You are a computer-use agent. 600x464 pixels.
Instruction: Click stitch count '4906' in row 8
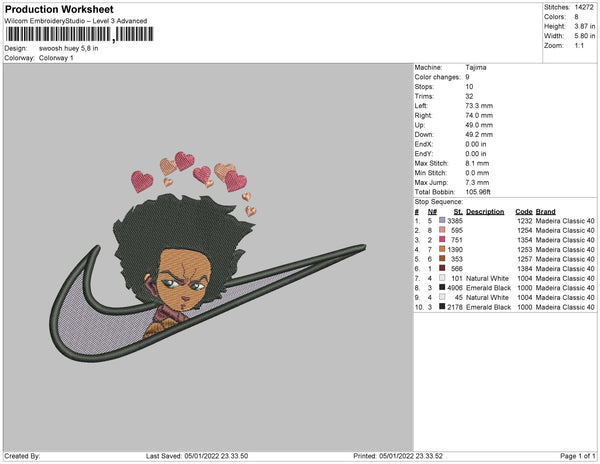455,288
